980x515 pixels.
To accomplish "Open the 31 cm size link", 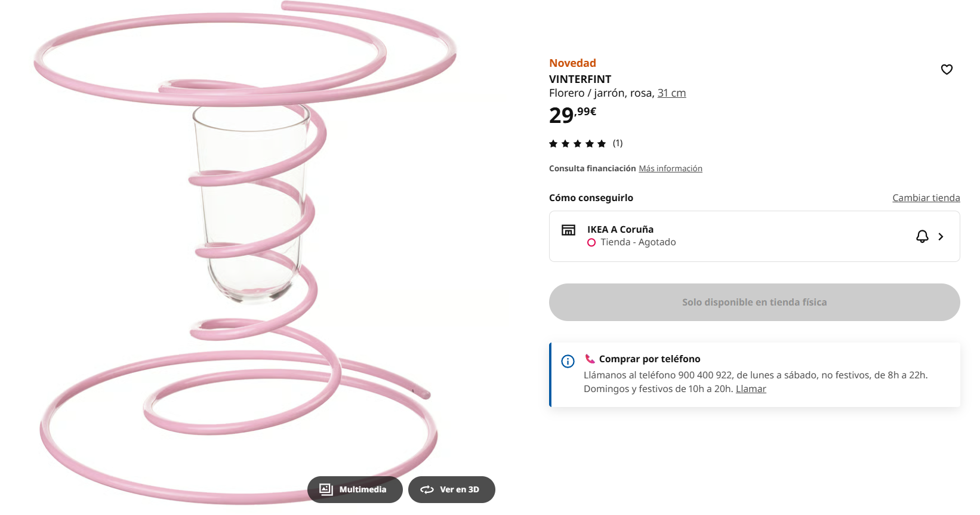I will pyautogui.click(x=671, y=93).
